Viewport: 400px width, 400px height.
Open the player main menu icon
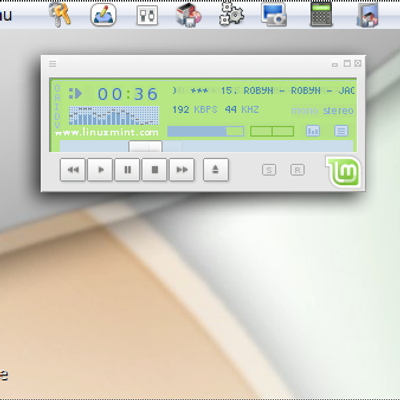click(52, 64)
